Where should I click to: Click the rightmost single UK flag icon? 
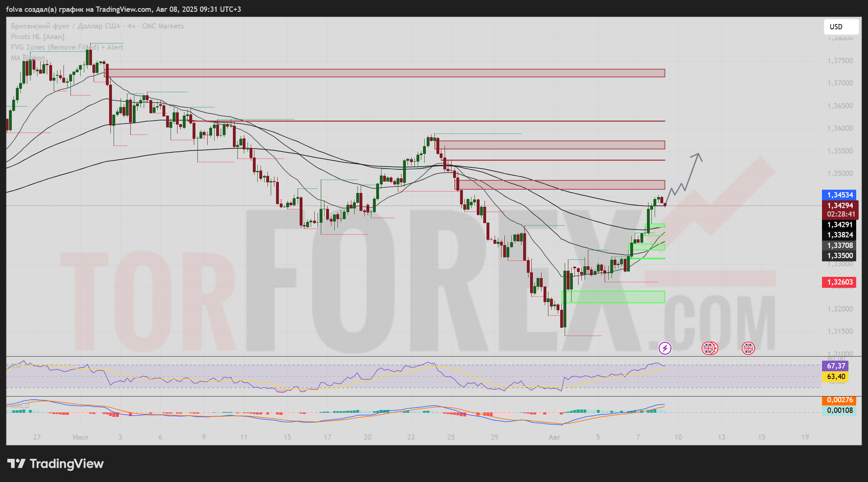pyautogui.click(x=748, y=348)
